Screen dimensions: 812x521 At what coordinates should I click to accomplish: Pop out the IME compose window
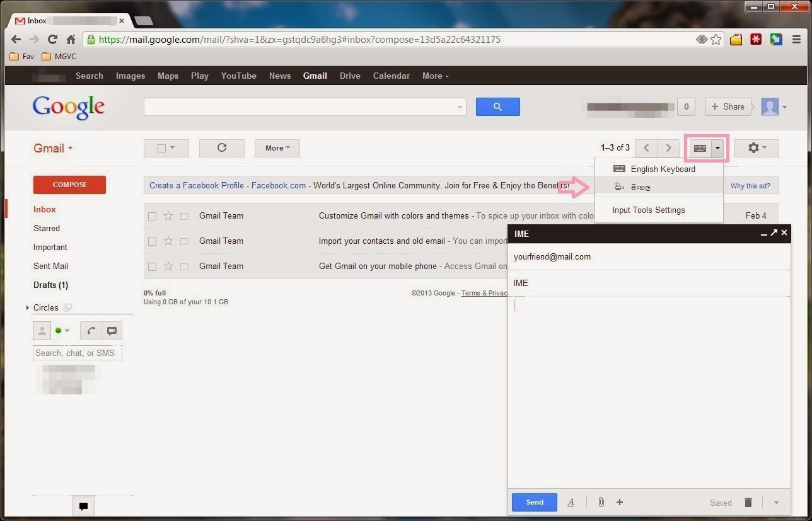pyautogui.click(x=774, y=232)
